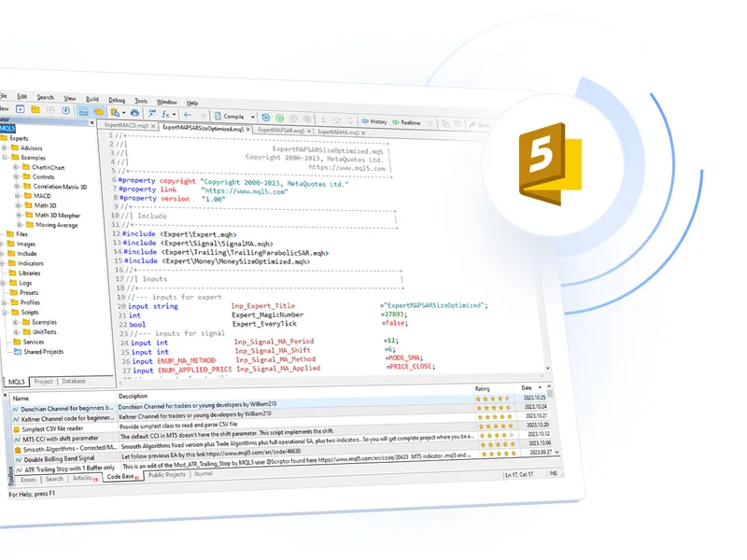This screenshot has width=747, height=560.
Task: Click the green start debugging icon
Action: 279,118
